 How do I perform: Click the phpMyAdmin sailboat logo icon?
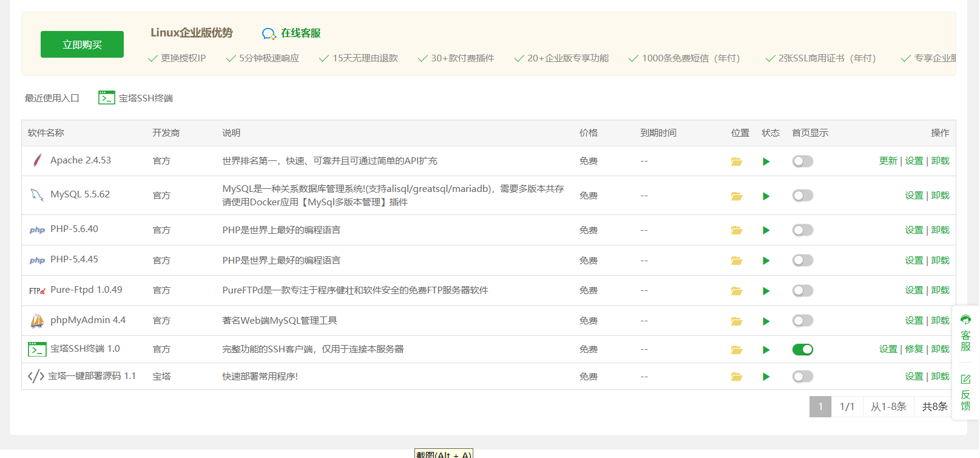coord(37,321)
